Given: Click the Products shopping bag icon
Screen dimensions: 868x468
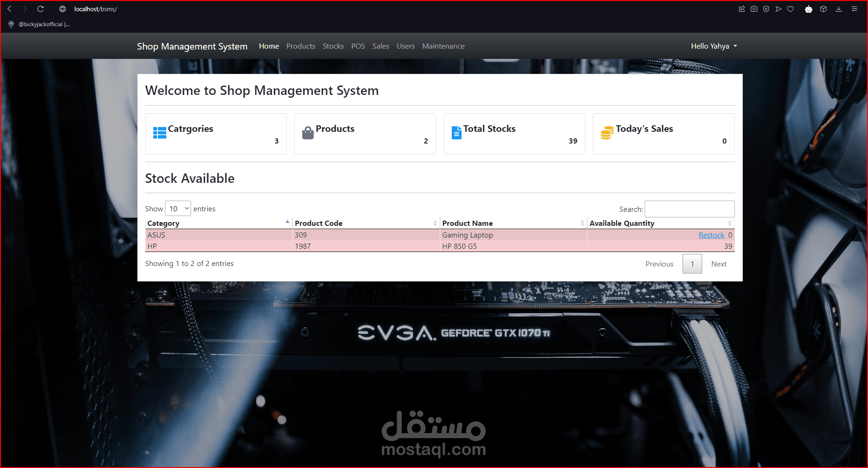Looking at the screenshot, I should coord(308,133).
